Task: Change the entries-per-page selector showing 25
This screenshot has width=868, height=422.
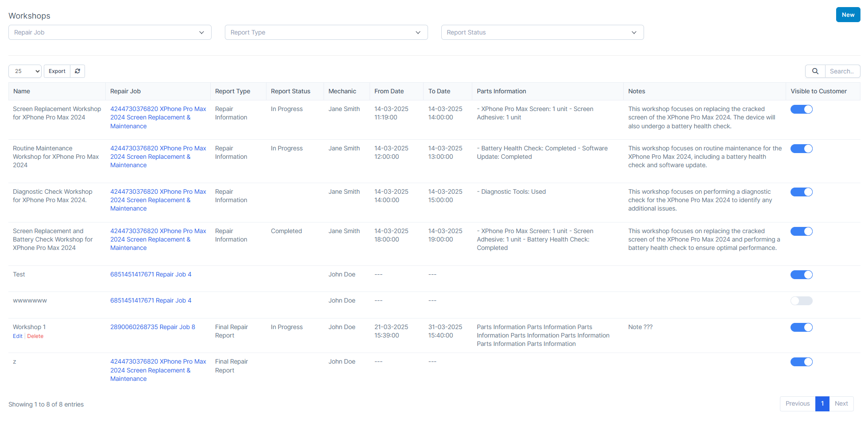Action: tap(25, 71)
